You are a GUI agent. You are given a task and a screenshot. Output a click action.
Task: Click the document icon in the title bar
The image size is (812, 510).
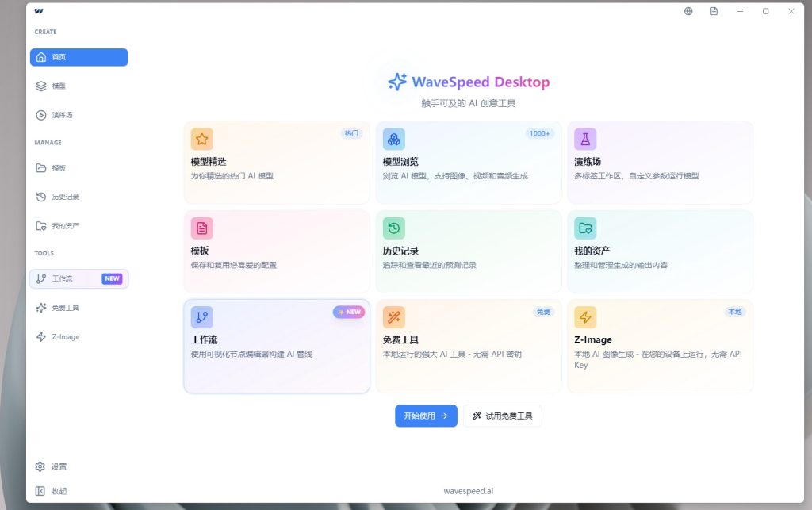[x=714, y=11]
